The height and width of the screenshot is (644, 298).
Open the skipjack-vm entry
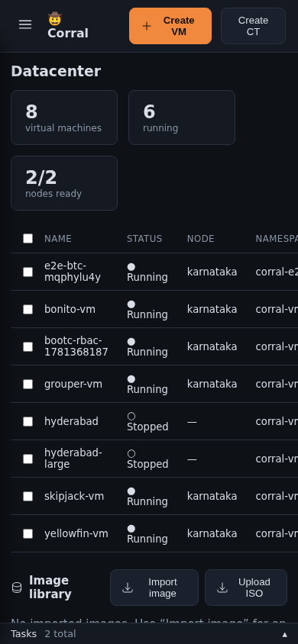(74, 496)
